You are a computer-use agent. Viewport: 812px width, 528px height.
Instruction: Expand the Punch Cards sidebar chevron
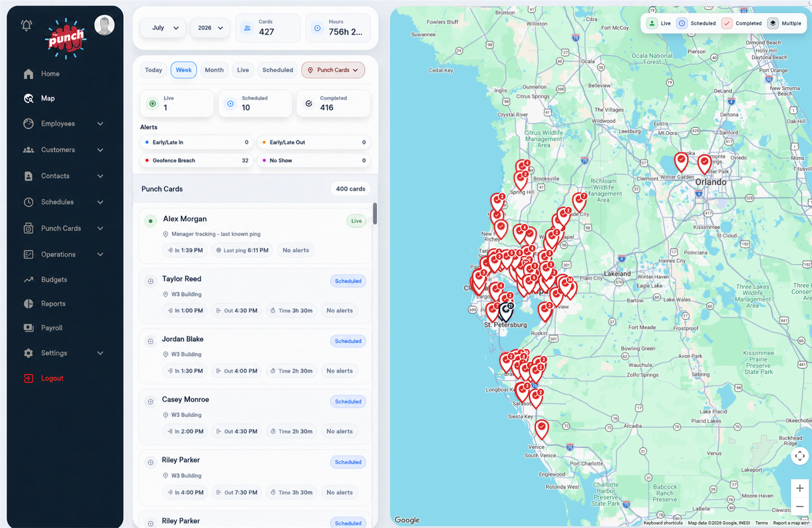(x=100, y=228)
